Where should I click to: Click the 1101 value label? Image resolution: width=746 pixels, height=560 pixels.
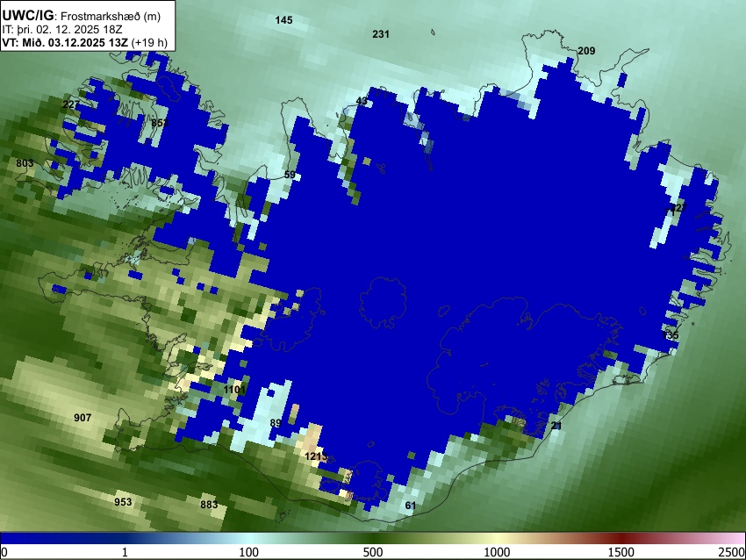tap(234, 390)
